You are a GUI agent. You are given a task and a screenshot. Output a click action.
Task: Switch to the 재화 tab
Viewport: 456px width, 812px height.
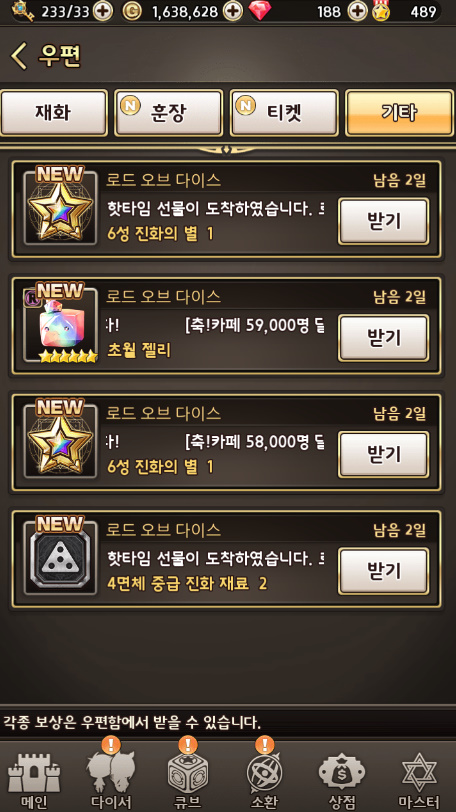(53, 113)
